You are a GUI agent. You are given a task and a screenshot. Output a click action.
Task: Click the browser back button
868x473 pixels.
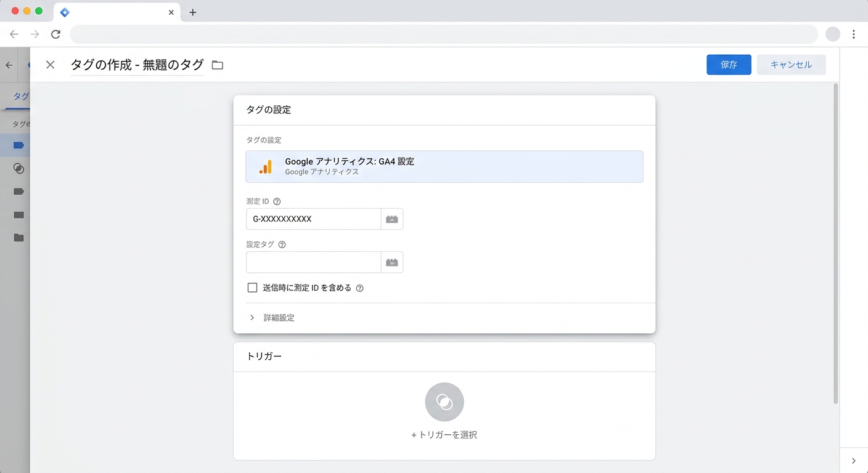point(14,34)
